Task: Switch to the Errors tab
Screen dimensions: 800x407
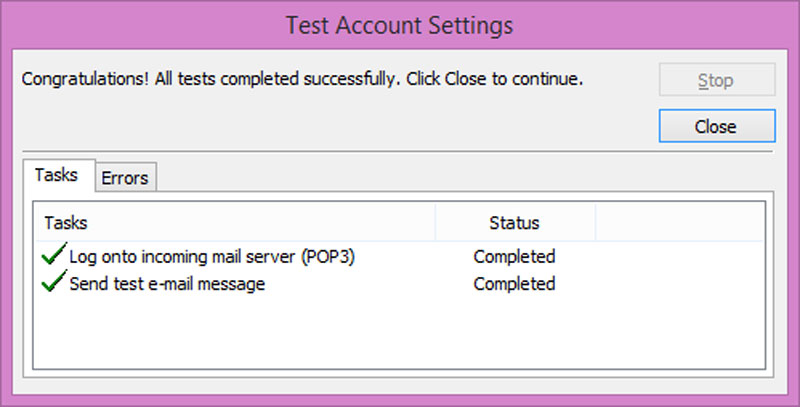Action: 126,177
